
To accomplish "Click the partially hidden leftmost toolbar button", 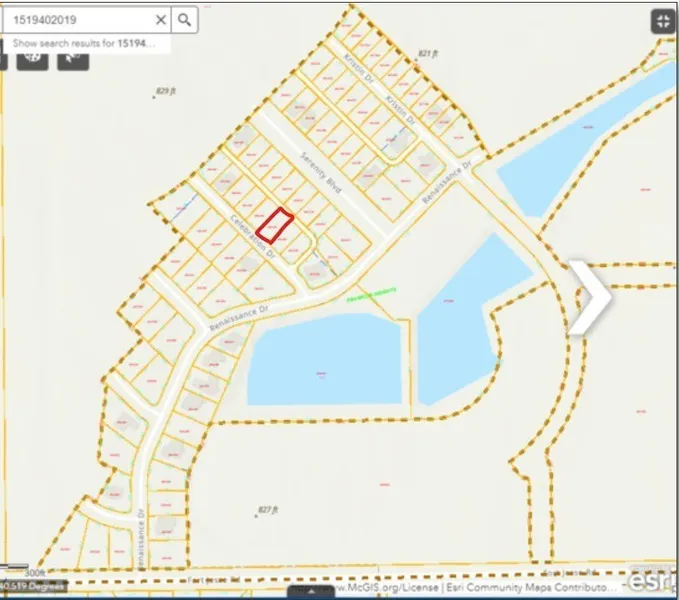I will [4, 59].
